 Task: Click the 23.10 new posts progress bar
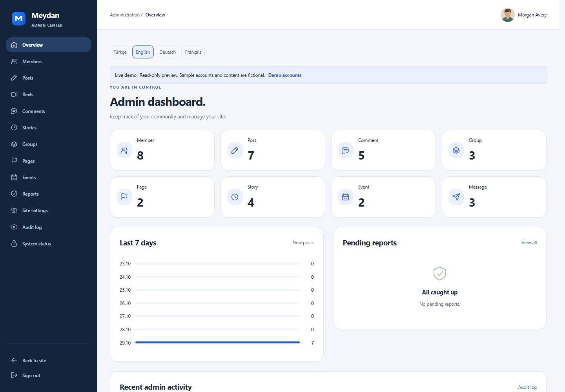pyautogui.click(x=217, y=264)
